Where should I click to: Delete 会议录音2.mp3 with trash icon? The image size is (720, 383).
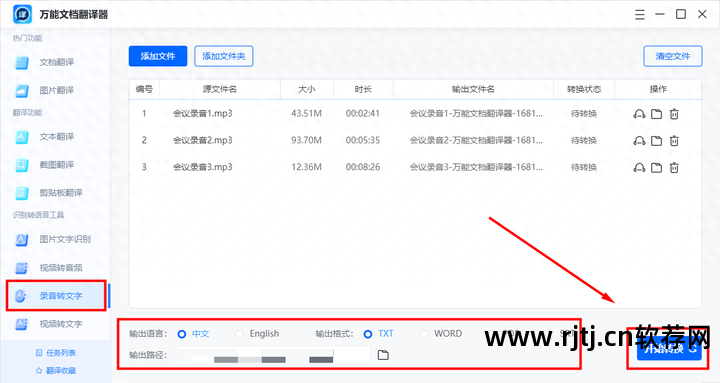pos(674,141)
